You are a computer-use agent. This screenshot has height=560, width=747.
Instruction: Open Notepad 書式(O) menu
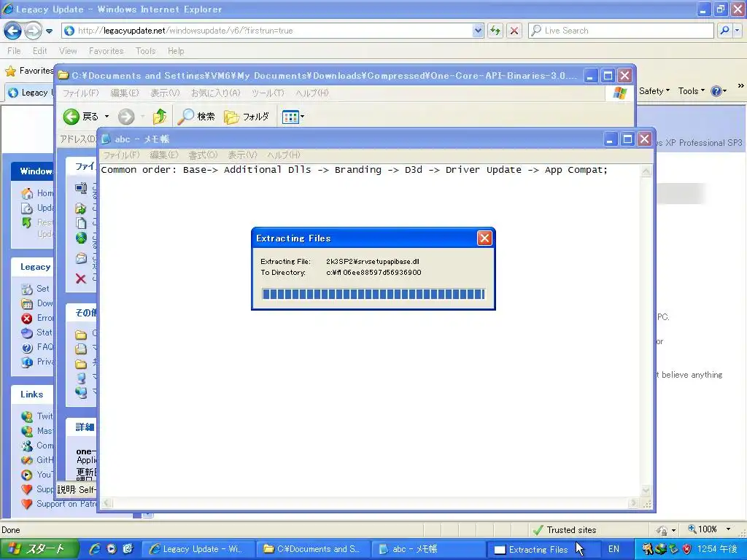[203, 155]
